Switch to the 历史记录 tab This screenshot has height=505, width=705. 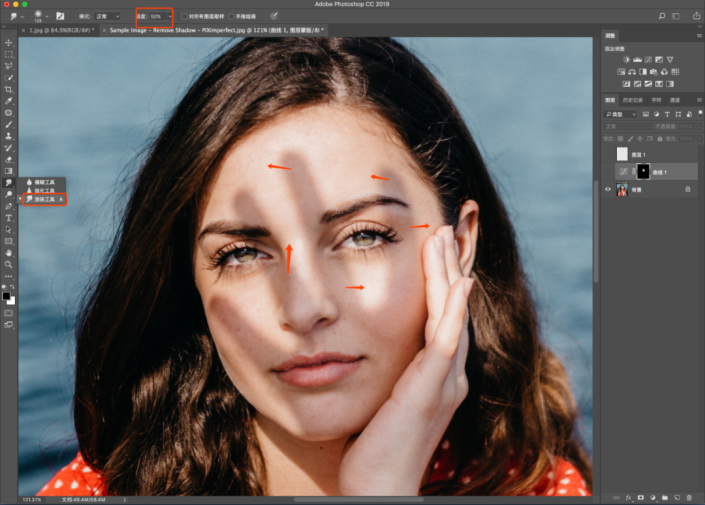(635, 100)
